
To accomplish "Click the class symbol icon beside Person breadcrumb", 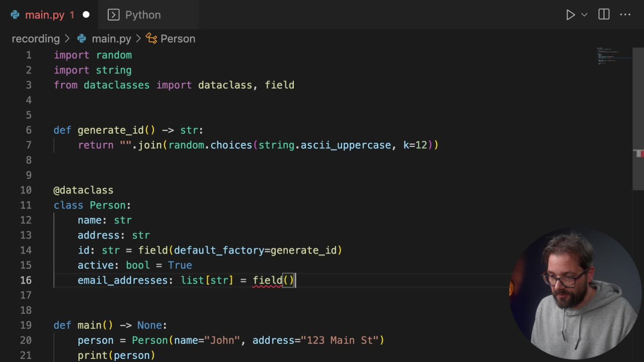I will (151, 39).
